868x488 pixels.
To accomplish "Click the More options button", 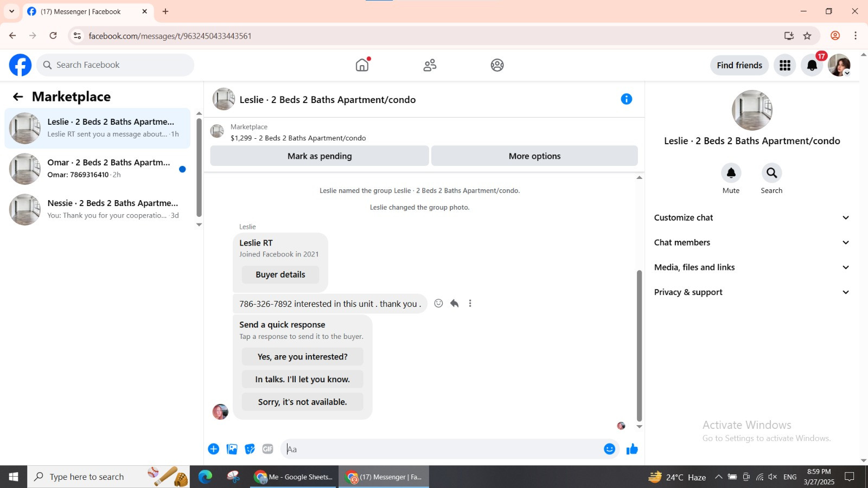I will click(x=534, y=156).
